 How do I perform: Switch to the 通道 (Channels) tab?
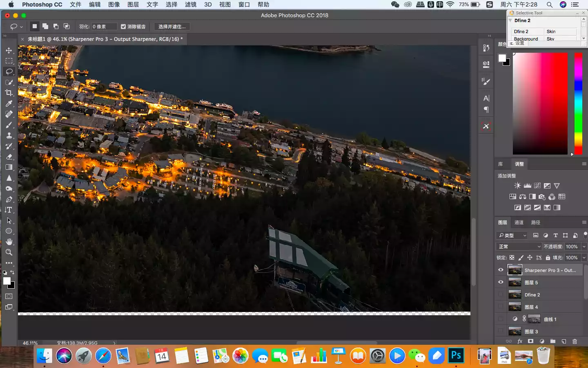tap(519, 222)
